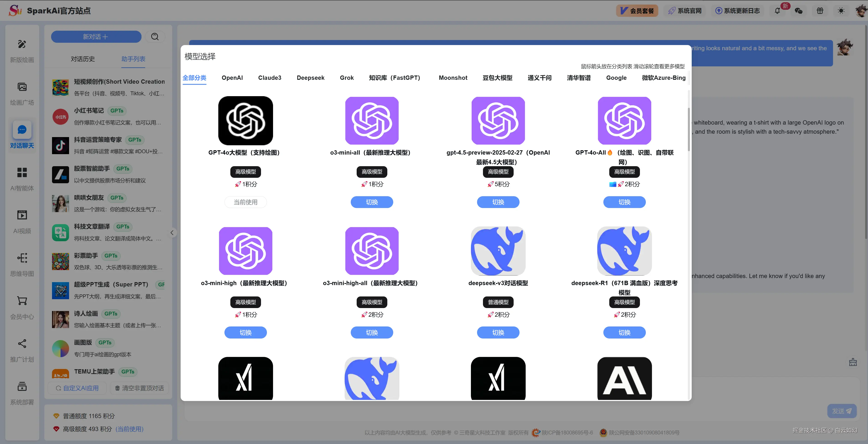Open the 绘画广场 gallery icon
This screenshot has width=868, height=444.
coord(22,87)
